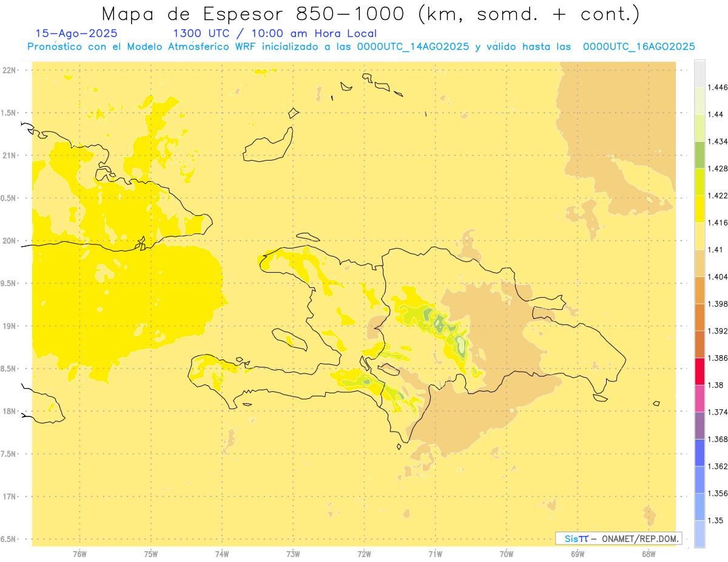Screen dimensions: 728x562
Task: Select the green colorbar segment between 1.428 and 1.434
Action: pos(699,155)
